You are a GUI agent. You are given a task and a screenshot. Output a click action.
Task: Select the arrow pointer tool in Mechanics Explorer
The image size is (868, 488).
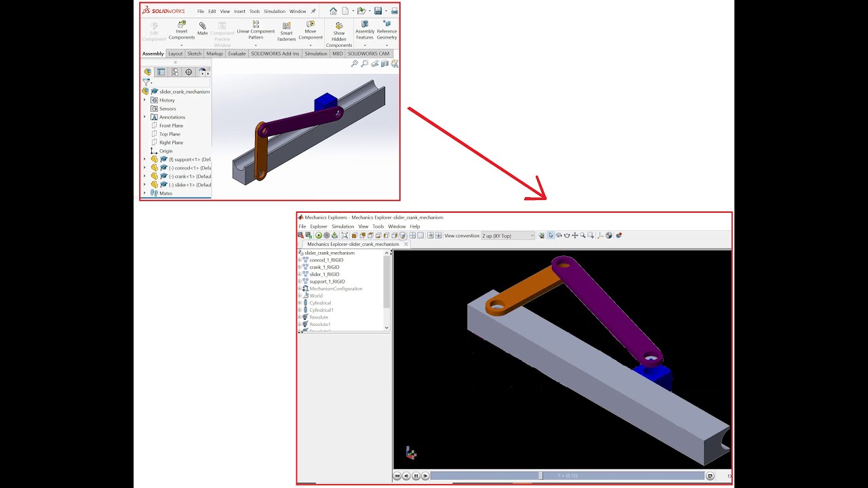pyautogui.click(x=551, y=236)
